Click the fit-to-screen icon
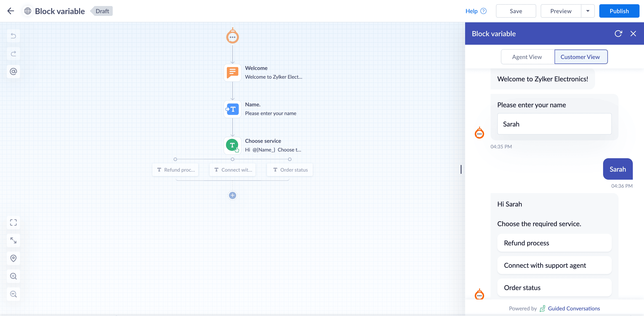The width and height of the screenshot is (644, 316). pyautogui.click(x=13, y=222)
